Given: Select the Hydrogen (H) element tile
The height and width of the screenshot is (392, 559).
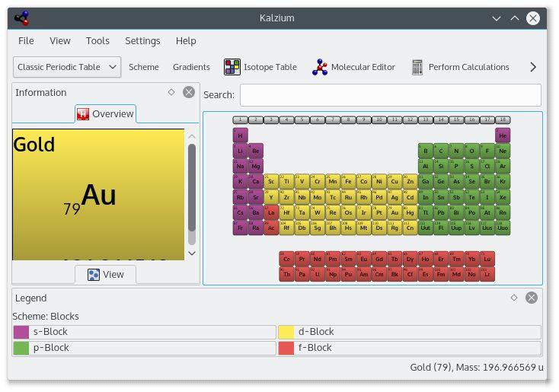Looking at the screenshot, I should coord(241,135).
